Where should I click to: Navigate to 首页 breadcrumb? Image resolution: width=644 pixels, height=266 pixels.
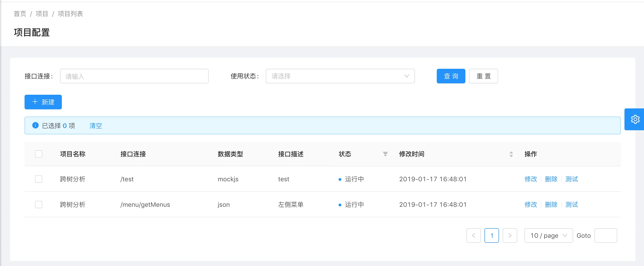pyautogui.click(x=20, y=14)
